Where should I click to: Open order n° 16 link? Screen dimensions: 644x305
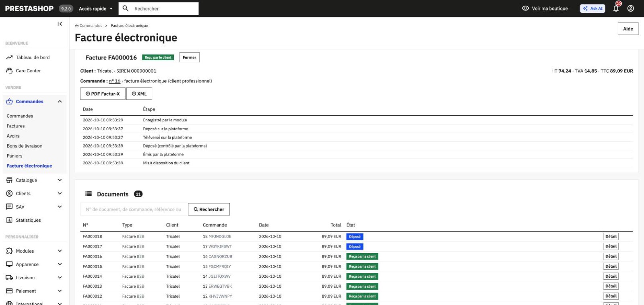115,81
